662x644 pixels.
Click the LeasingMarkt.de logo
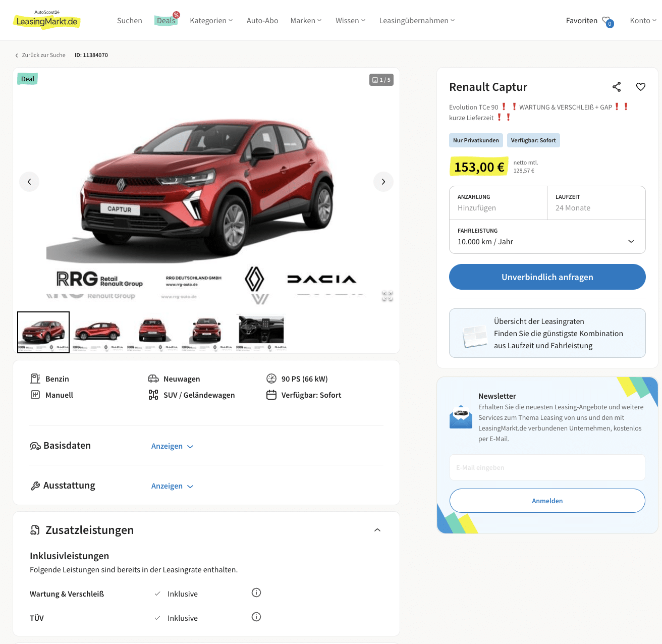(x=46, y=20)
